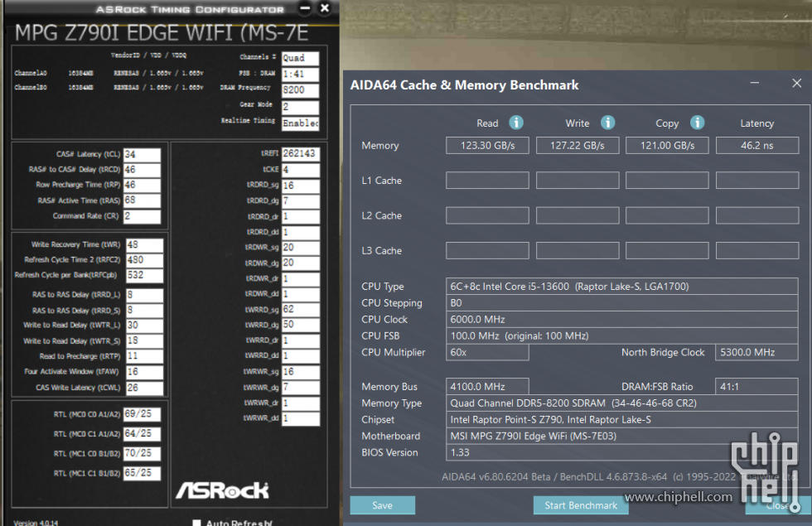Minimize the AIDA64 benchmark window
The width and height of the screenshot is (812, 526).
coord(755,83)
